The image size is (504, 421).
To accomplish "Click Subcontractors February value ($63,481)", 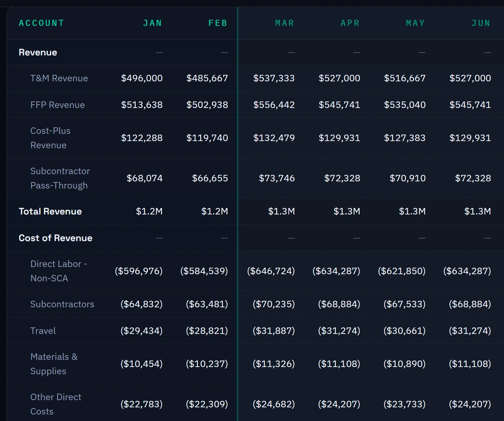I will [x=207, y=304].
